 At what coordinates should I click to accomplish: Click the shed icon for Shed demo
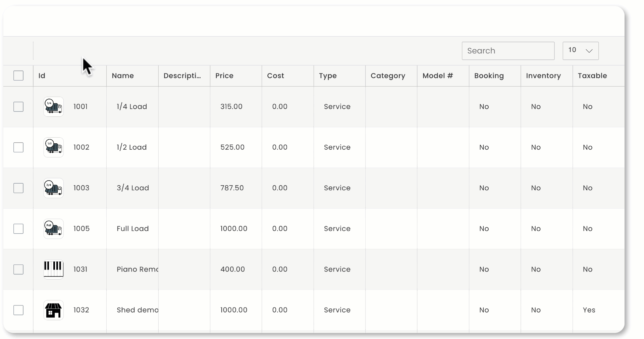pos(53,310)
